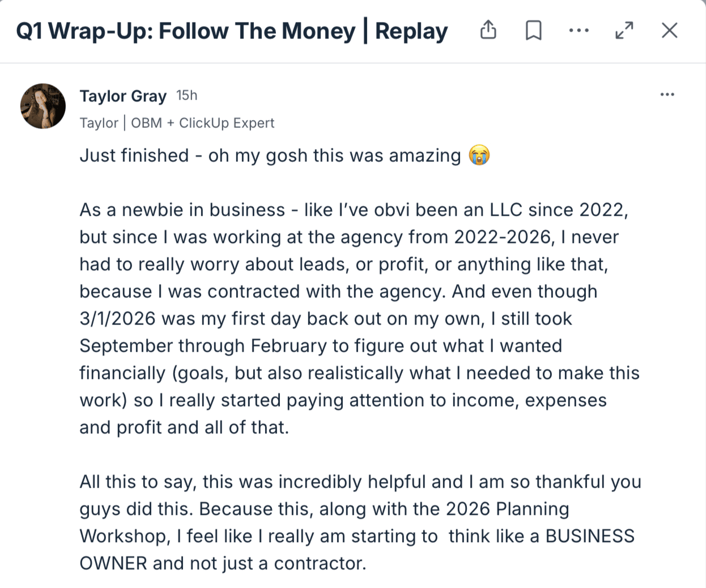Click the crying emoji in the comment

point(479,155)
